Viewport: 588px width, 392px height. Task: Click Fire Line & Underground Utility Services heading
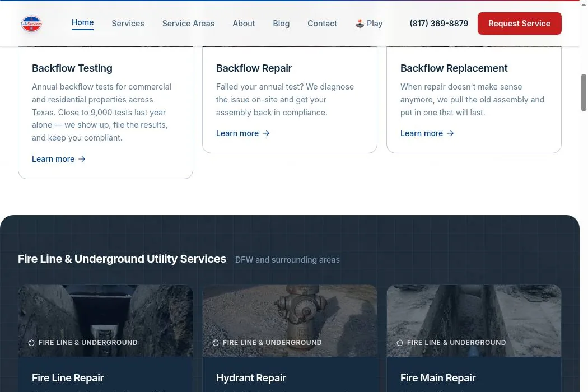pos(122,259)
